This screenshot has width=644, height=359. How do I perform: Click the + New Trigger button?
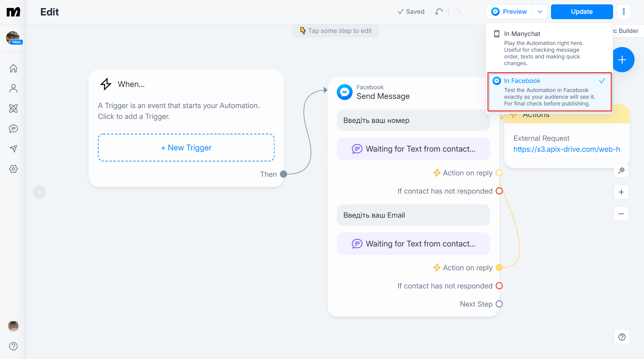(186, 148)
